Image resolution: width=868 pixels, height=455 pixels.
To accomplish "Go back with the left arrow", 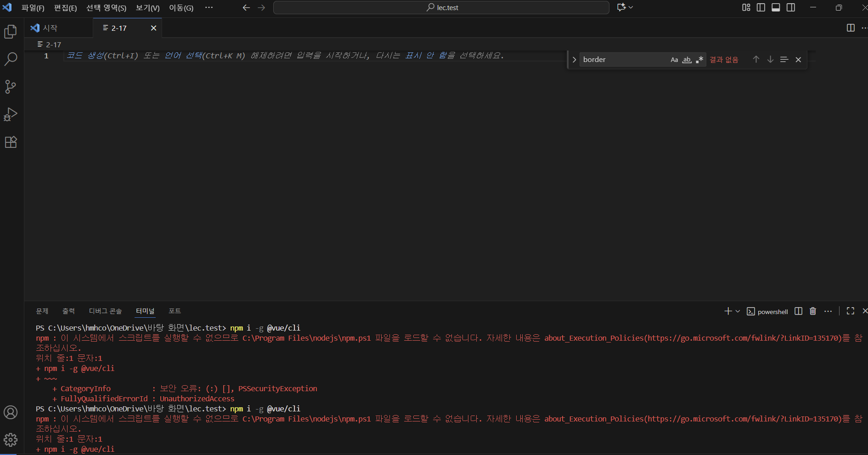I will click(246, 8).
